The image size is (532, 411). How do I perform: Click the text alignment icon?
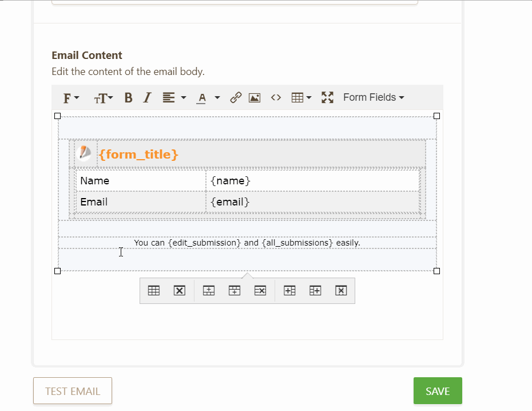coord(169,98)
